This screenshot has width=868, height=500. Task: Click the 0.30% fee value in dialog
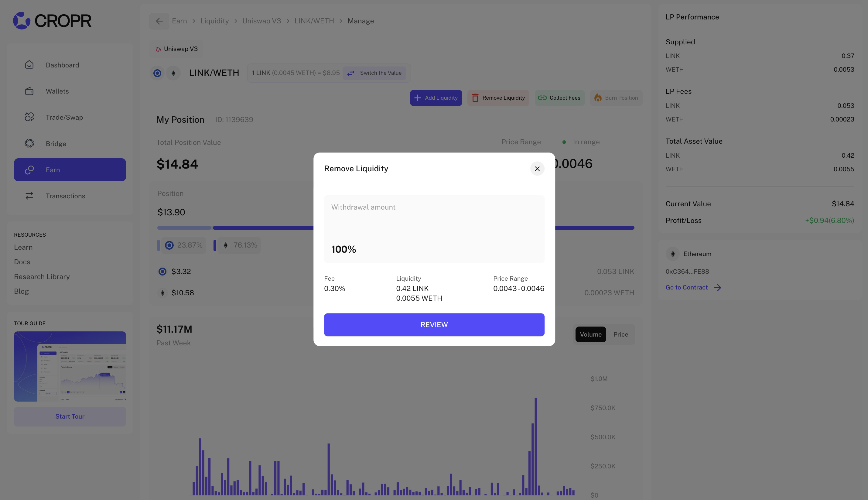pos(334,289)
